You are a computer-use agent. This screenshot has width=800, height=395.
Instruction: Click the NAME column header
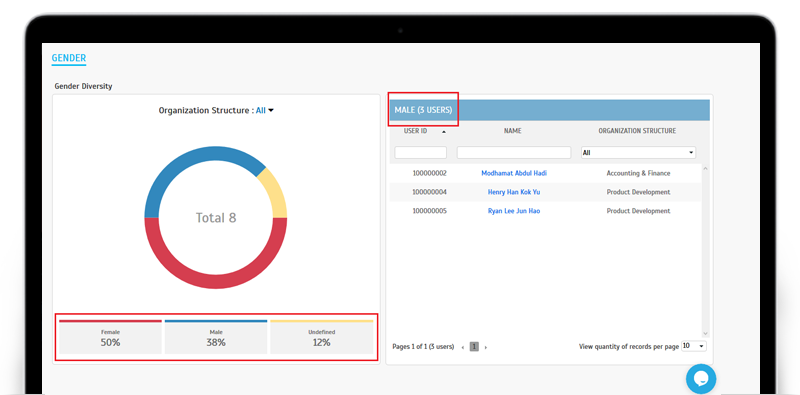(x=513, y=131)
